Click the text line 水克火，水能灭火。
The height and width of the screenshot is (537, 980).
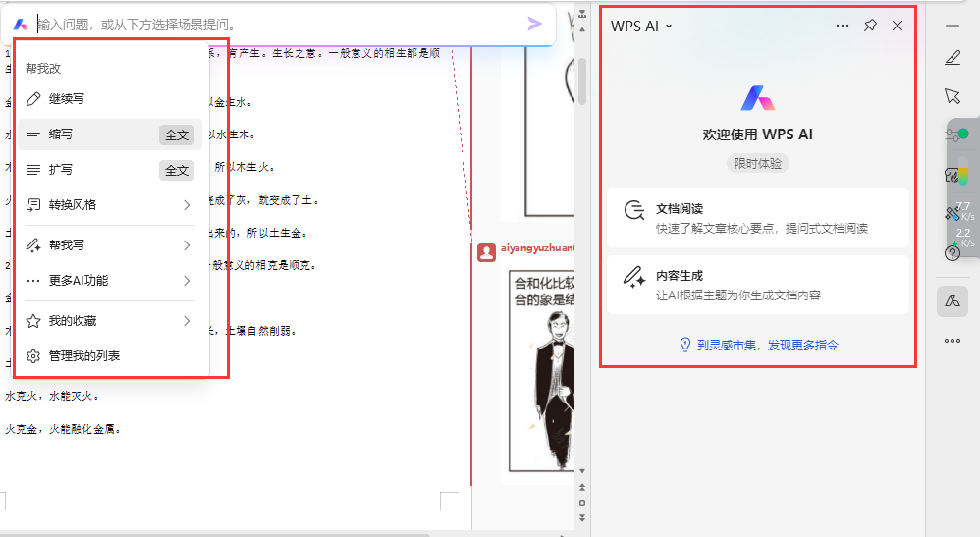coord(52,396)
